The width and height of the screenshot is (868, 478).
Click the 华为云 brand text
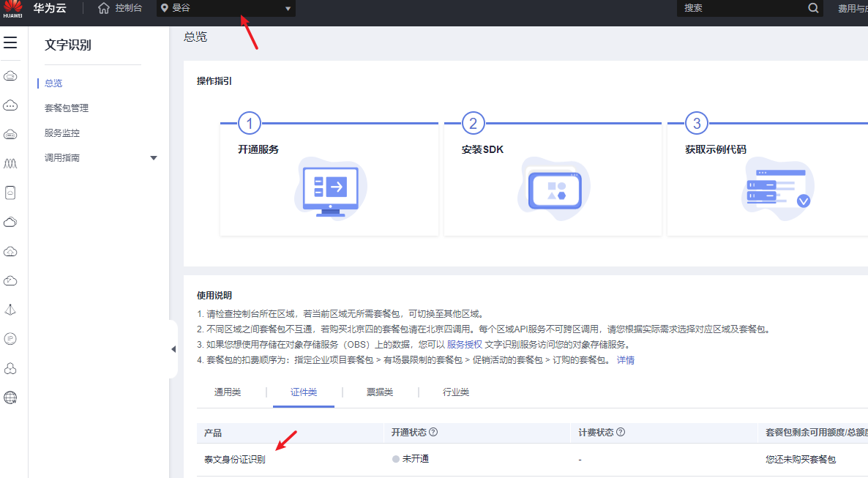point(50,8)
